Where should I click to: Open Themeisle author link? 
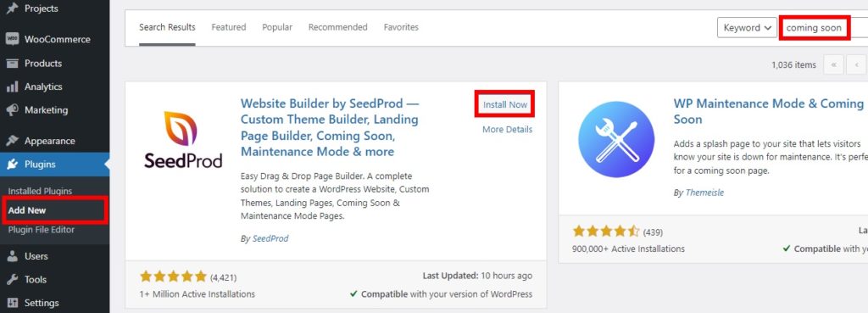(x=704, y=193)
